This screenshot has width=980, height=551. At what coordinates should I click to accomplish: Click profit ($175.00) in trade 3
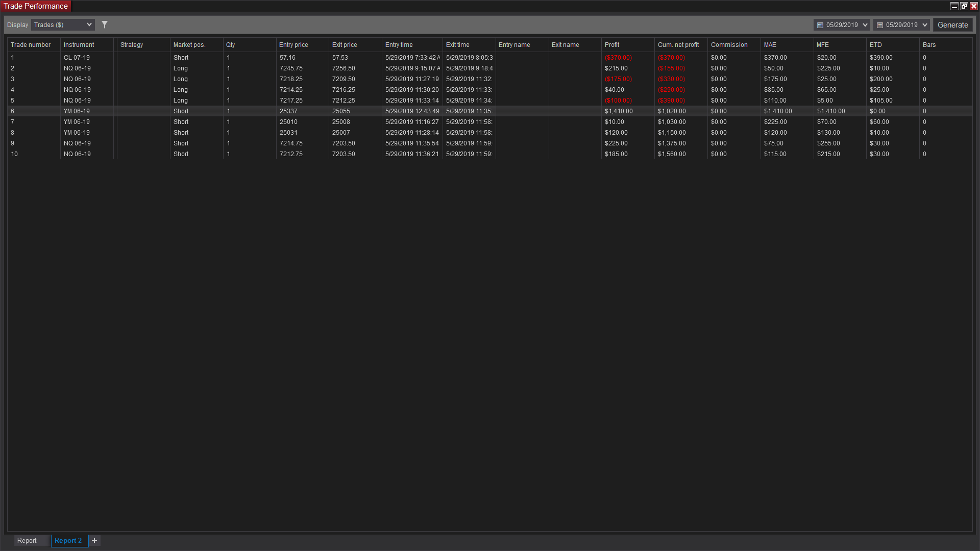point(618,79)
